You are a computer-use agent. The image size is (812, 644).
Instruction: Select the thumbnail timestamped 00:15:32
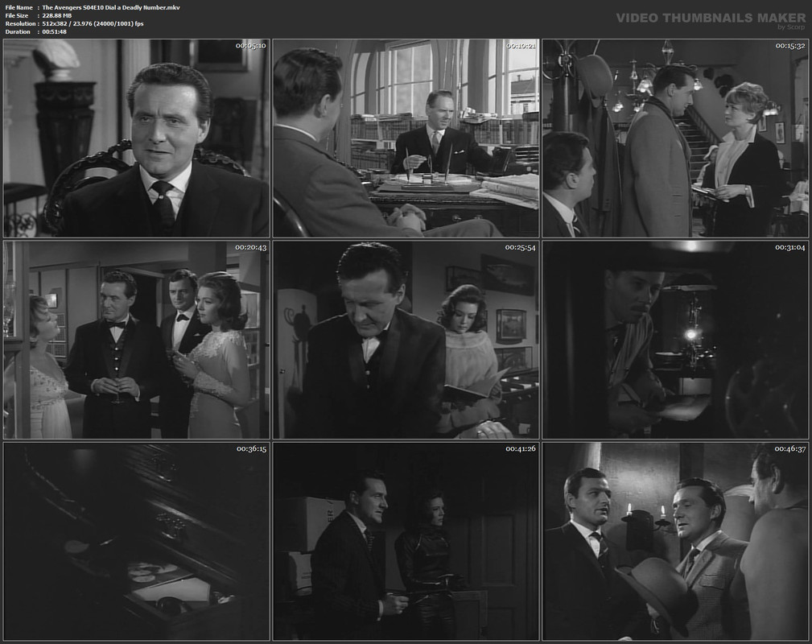[x=675, y=138]
